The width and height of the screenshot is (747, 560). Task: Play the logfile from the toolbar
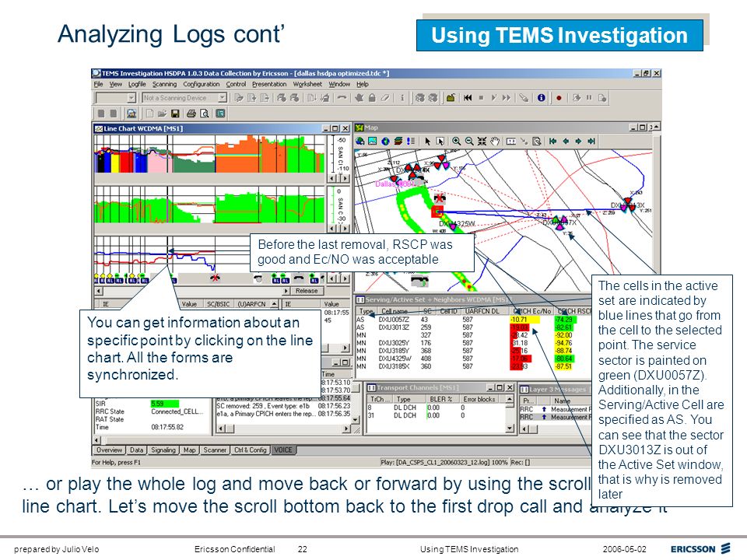(x=493, y=98)
